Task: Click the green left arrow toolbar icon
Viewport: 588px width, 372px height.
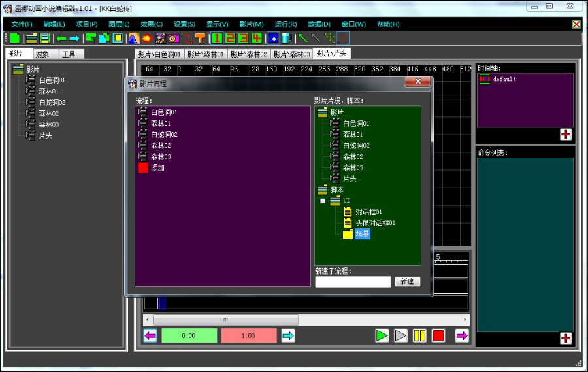Action: click(x=61, y=39)
